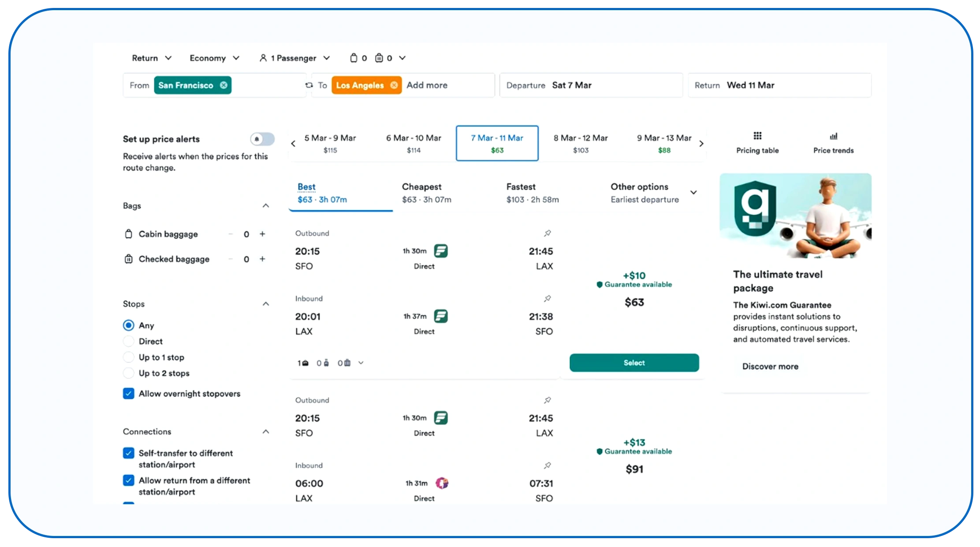Open the Return trip type dropdown
980x547 pixels.
click(152, 58)
